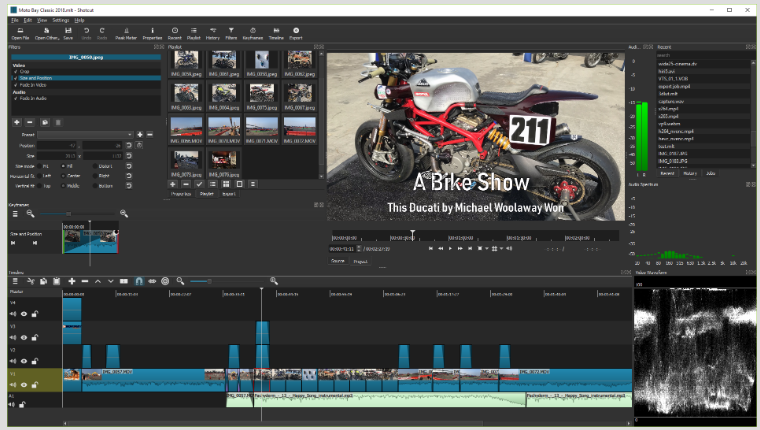This screenshot has height=430, width=760.
Task: Select the Center horizontal fit radio button
Action: click(63, 176)
